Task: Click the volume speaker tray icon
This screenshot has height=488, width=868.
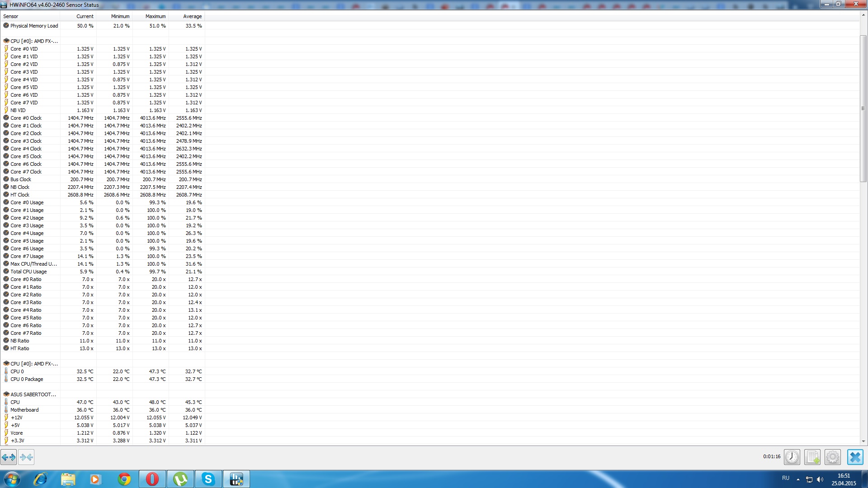Action: point(820,479)
